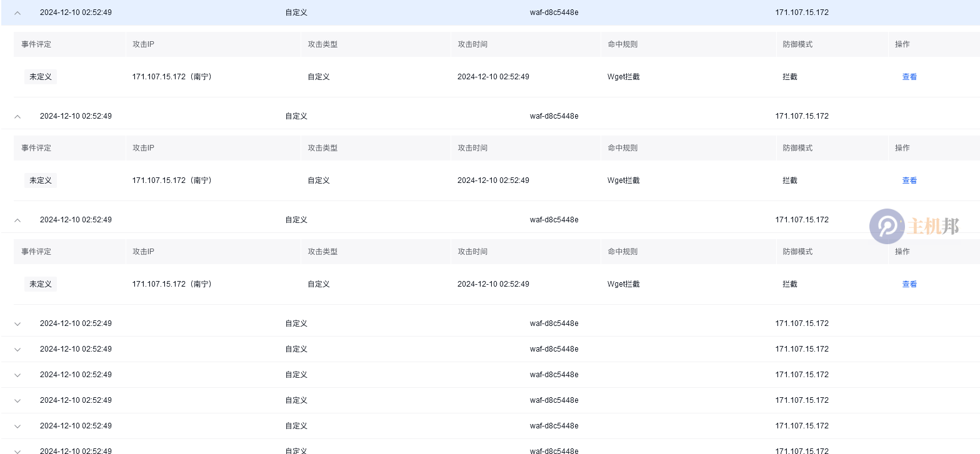Collapse the second expanded event row chevron
Screen dimensions: 980x454
tap(17, 116)
